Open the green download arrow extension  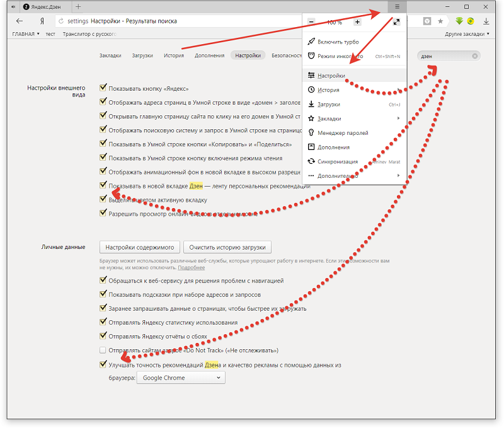[x=459, y=21]
